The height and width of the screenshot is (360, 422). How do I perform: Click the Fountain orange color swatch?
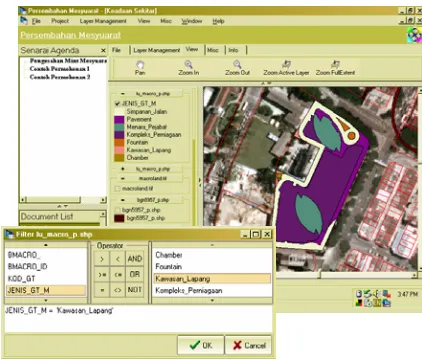119,142
